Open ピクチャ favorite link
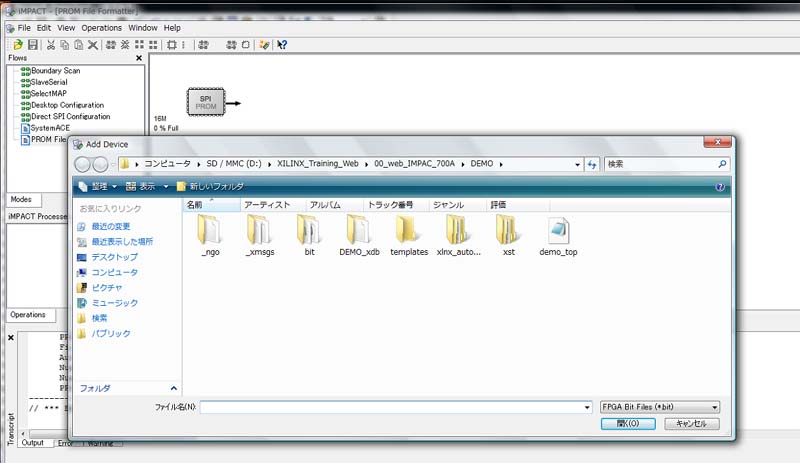 click(100, 288)
